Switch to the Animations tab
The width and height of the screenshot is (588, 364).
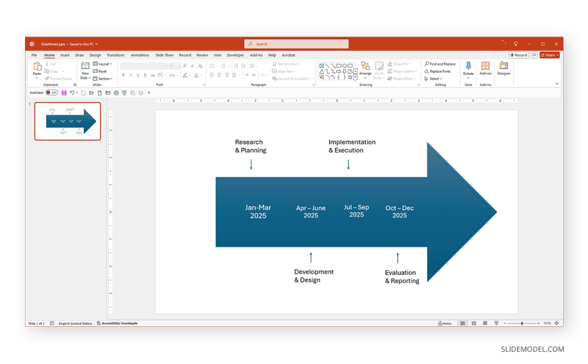point(139,55)
